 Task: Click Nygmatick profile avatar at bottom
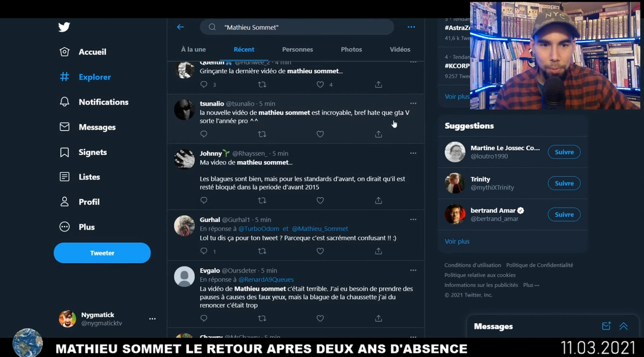point(67,319)
